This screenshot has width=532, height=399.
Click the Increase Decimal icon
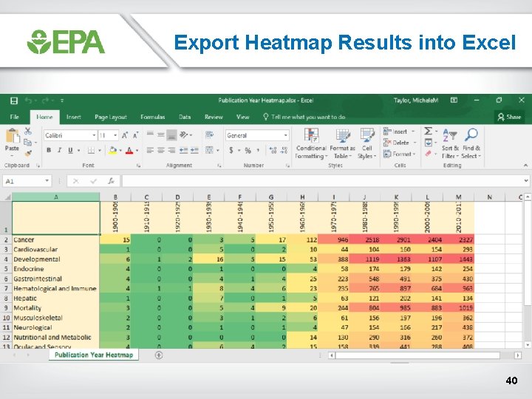click(x=273, y=150)
